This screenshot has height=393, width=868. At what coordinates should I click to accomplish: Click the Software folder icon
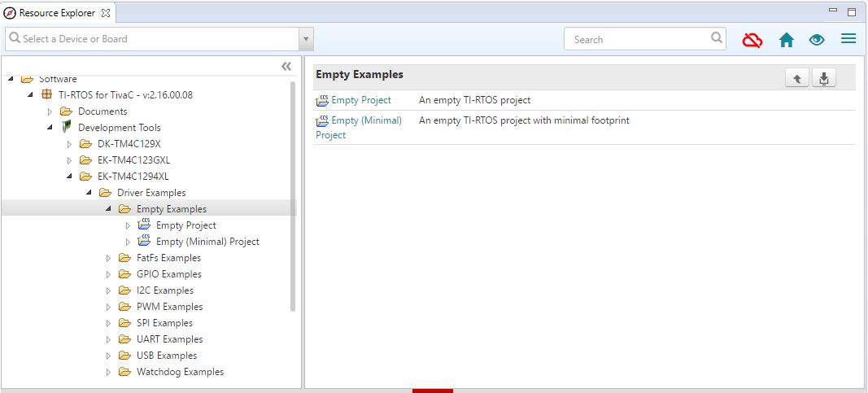tap(27, 79)
